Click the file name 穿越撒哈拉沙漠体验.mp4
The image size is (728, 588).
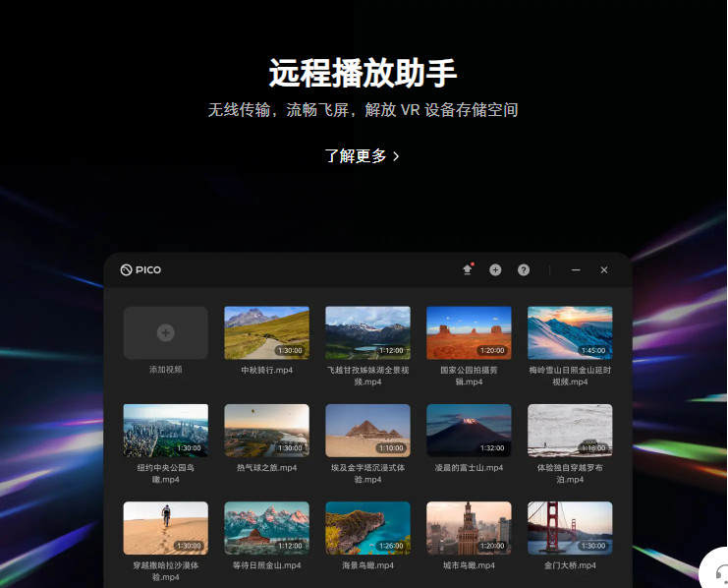tap(166, 571)
